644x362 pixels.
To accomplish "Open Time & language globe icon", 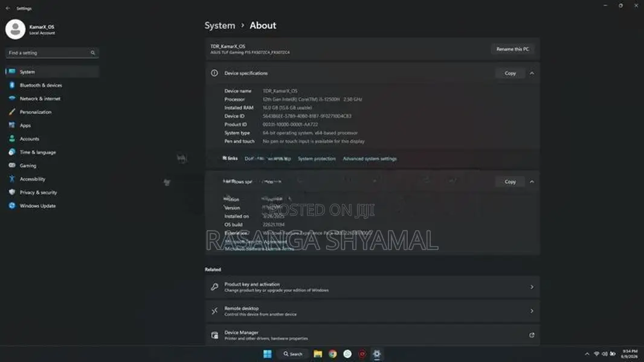I will (12, 152).
